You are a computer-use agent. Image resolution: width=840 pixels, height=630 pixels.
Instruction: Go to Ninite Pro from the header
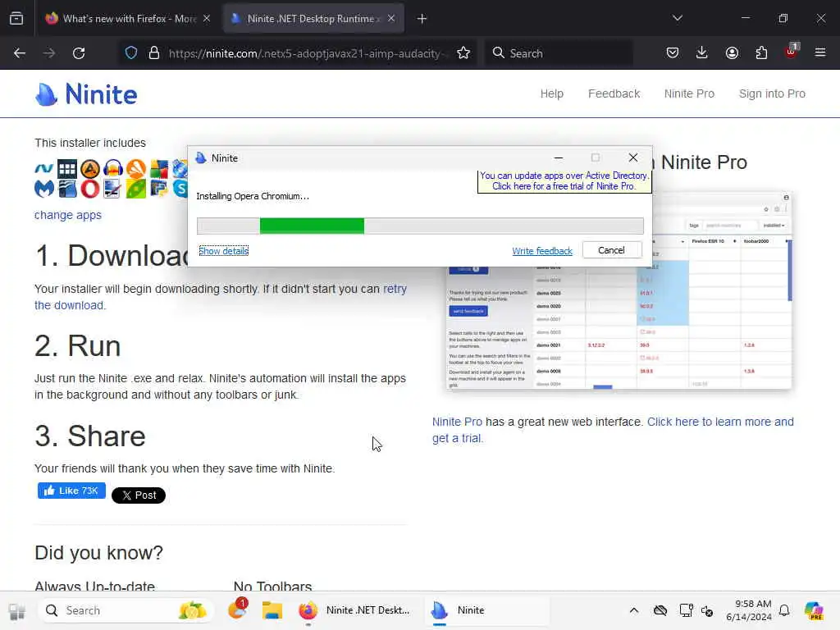689,94
